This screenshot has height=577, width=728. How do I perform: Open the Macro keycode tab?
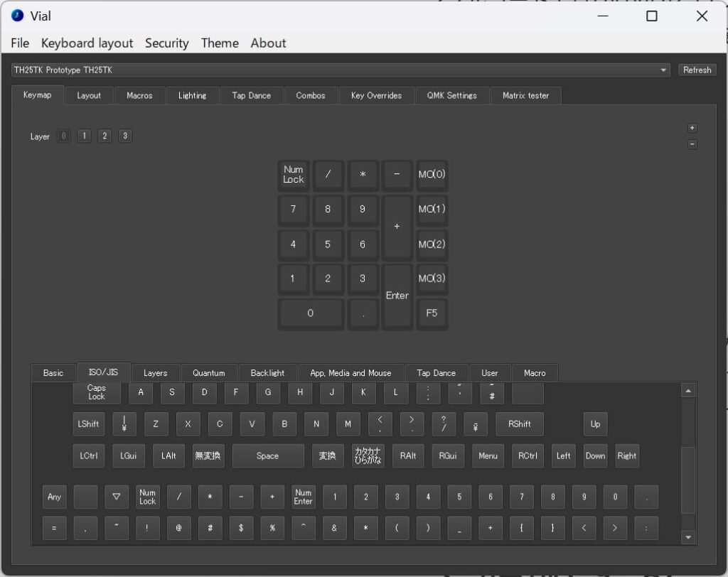535,373
